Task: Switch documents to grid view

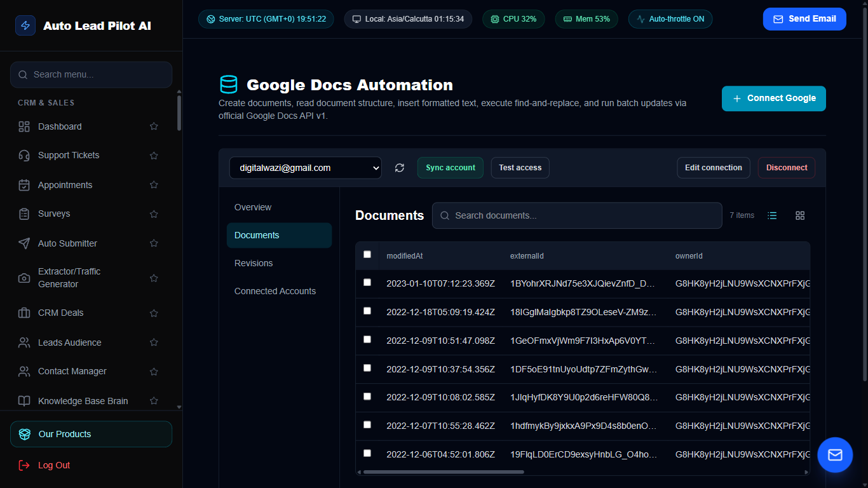Action: [800, 215]
